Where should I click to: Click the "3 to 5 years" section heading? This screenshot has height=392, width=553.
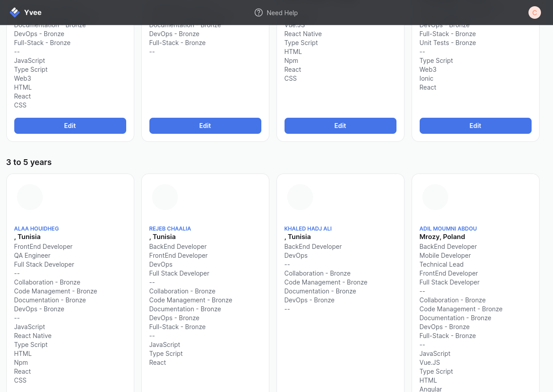[x=29, y=162]
